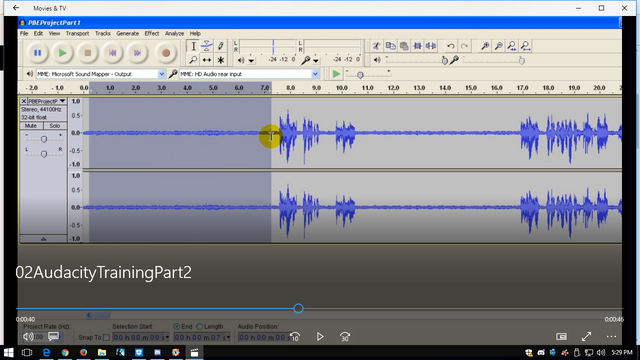The image size is (640, 360).
Task: Adjust the output volume slider
Action: point(444,61)
